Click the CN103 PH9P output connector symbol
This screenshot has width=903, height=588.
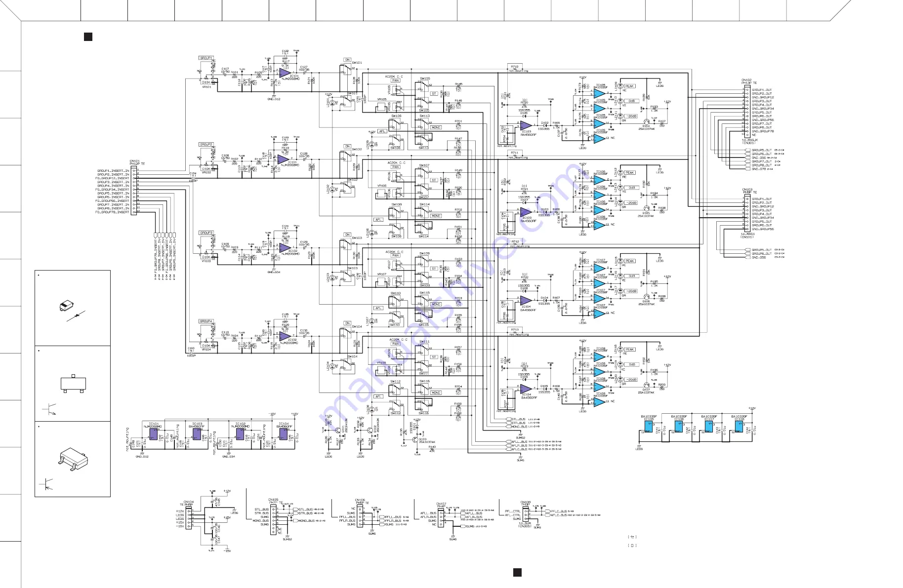[747, 214]
